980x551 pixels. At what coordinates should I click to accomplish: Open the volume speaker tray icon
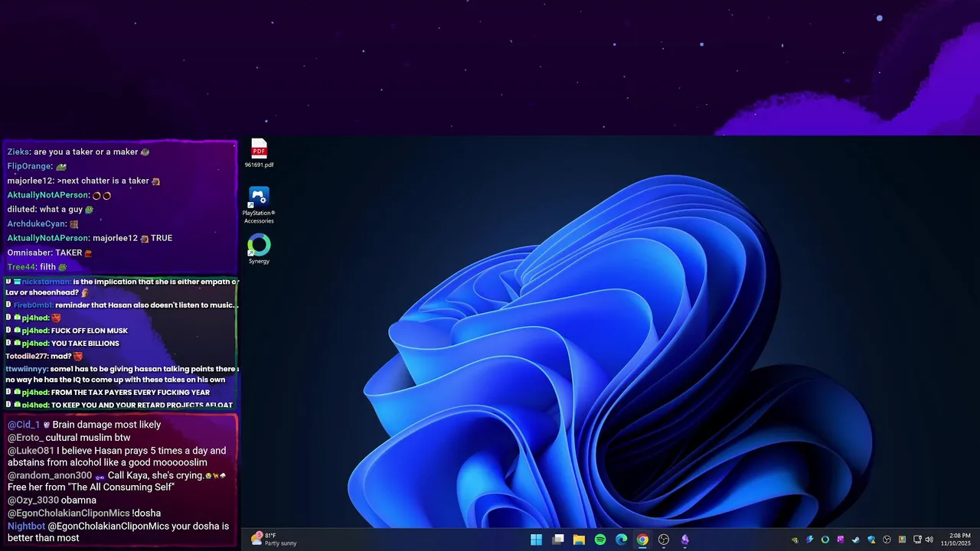929,540
